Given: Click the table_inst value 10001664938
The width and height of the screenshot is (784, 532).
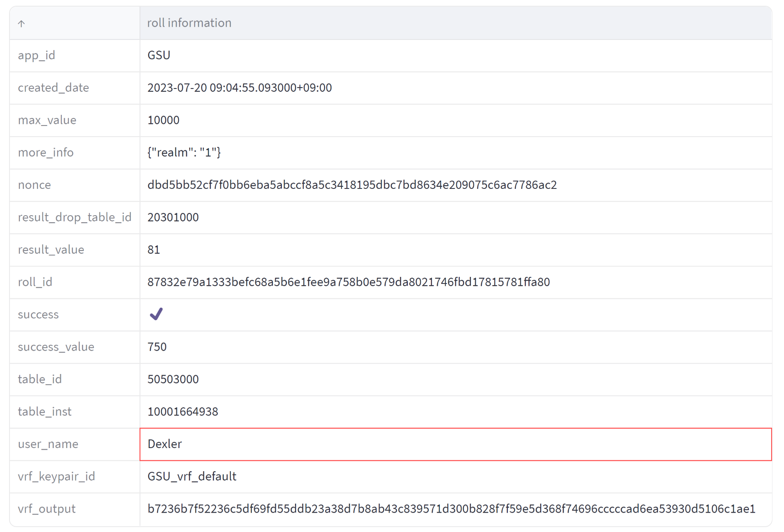Looking at the screenshot, I should (x=183, y=412).
